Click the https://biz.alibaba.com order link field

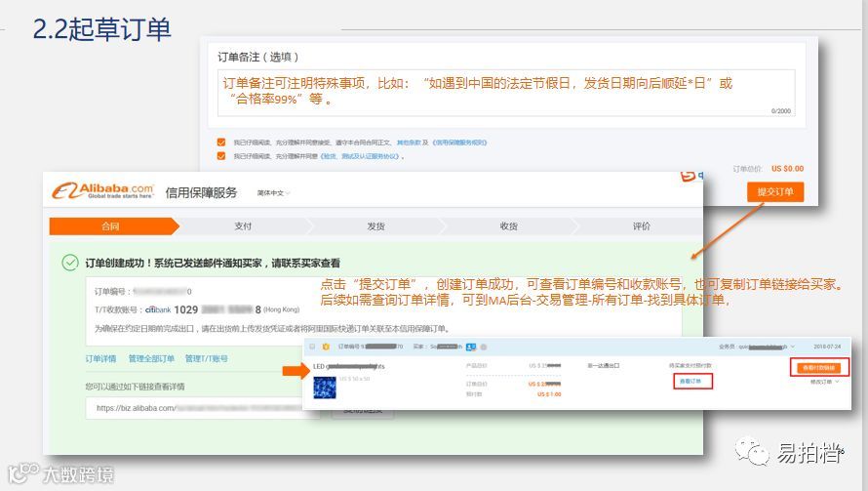tap(203, 408)
